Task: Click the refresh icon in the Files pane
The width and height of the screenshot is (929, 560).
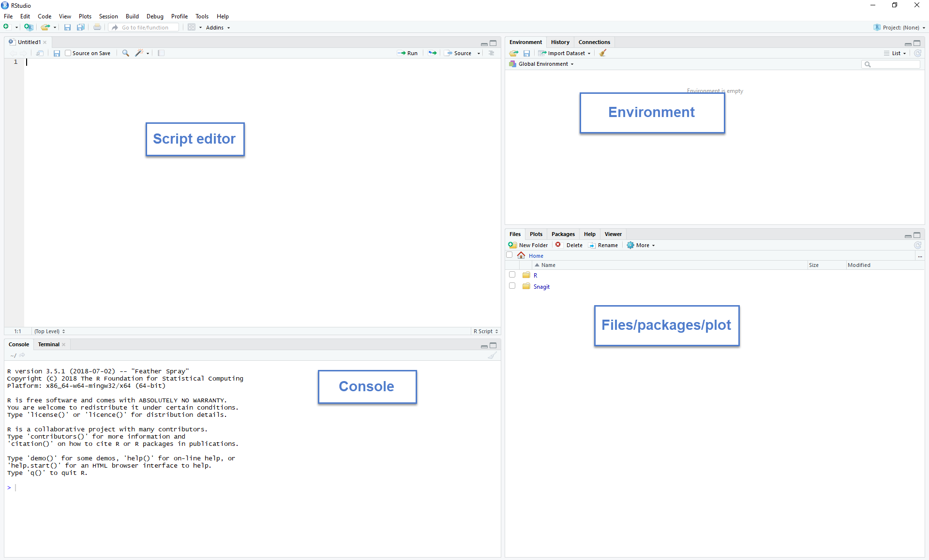Action: [x=917, y=245]
